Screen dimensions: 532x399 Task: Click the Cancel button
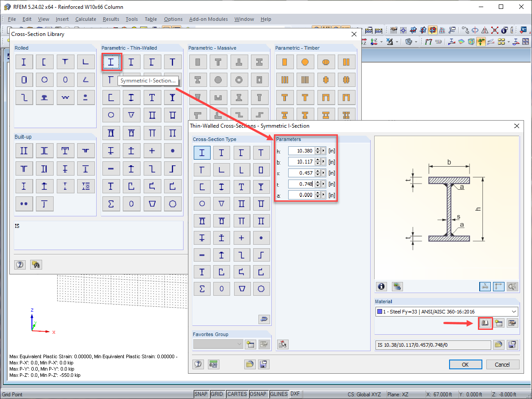(502, 364)
